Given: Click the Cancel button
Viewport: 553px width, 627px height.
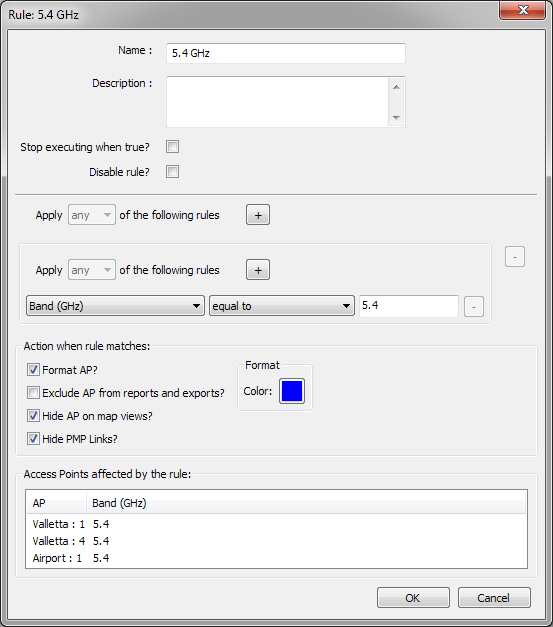Looking at the screenshot, I should [x=494, y=598].
